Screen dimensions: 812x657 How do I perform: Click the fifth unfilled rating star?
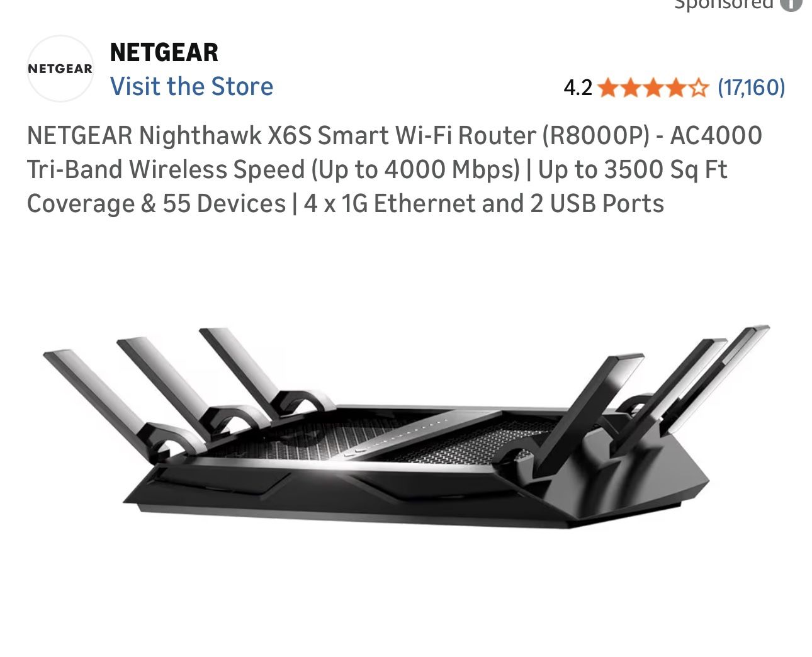tap(698, 87)
